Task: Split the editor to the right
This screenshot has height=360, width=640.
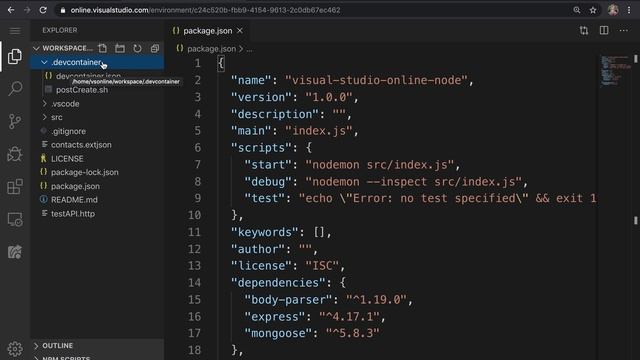Action: [604, 31]
